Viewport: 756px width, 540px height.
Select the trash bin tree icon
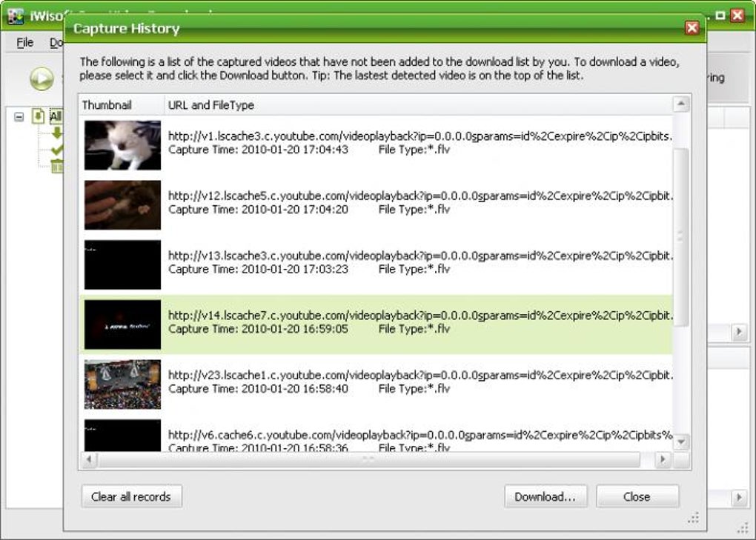(57, 167)
